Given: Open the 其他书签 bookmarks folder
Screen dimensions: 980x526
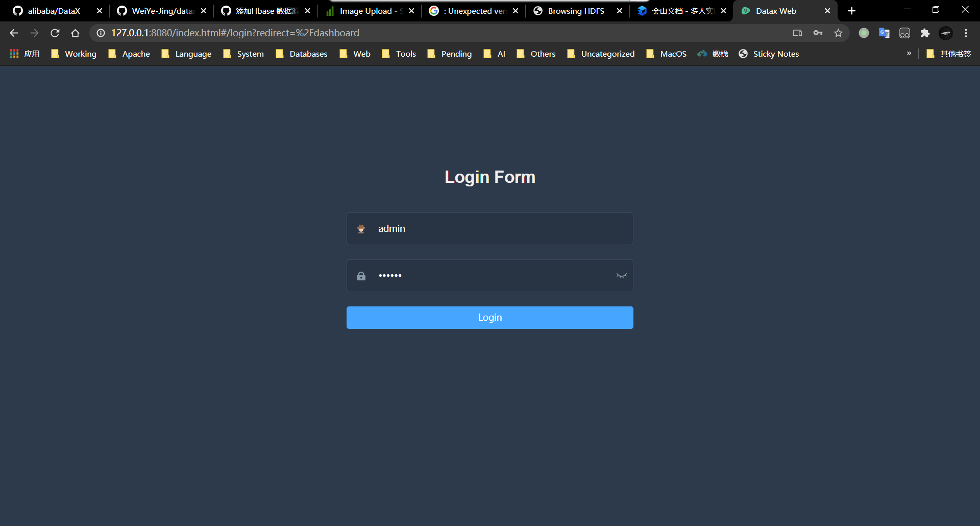Looking at the screenshot, I should point(949,54).
